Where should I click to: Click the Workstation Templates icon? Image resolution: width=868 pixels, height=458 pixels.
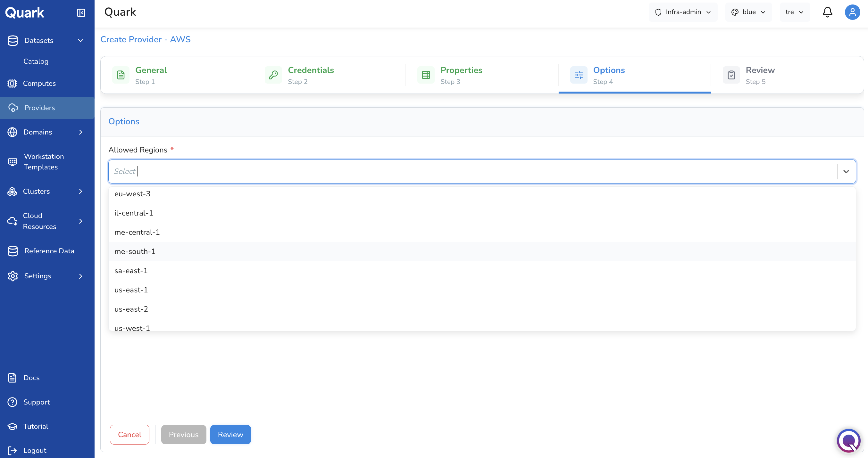tap(13, 162)
